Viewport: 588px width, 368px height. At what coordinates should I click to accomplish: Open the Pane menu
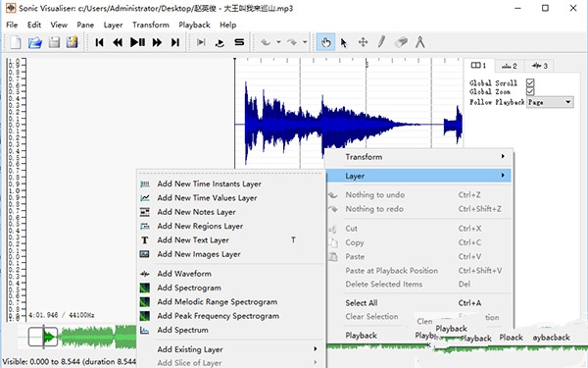(x=85, y=25)
